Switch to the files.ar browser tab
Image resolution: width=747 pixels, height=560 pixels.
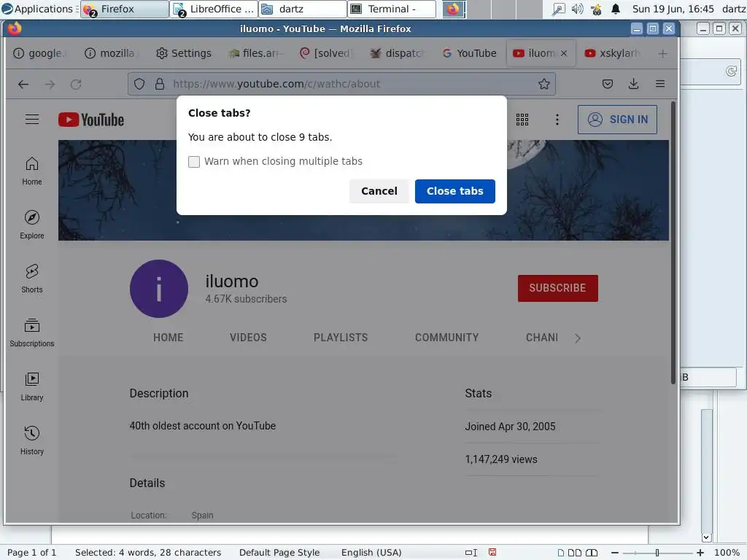[x=255, y=53]
